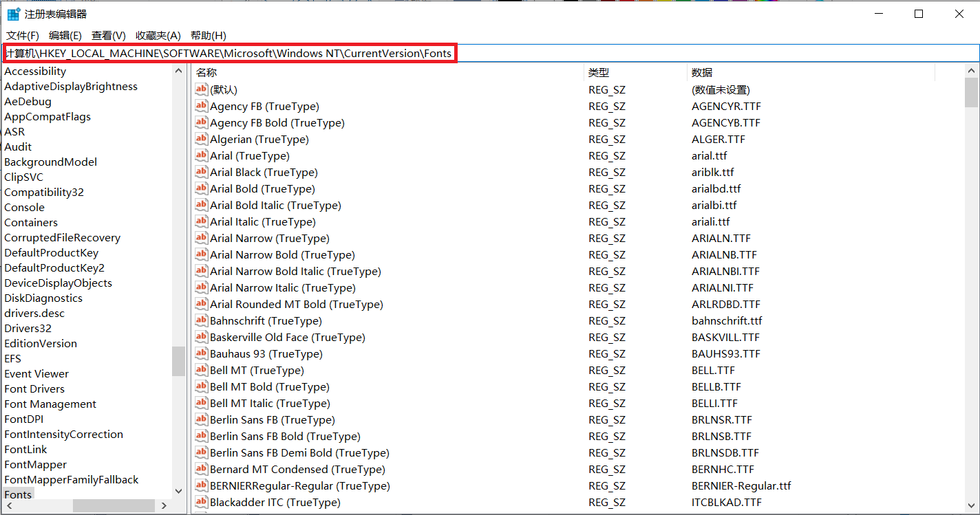This screenshot has height=515, width=980.
Task: Select the icon of Blackadder ITC (TrueType)
Action: (x=201, y=502)
